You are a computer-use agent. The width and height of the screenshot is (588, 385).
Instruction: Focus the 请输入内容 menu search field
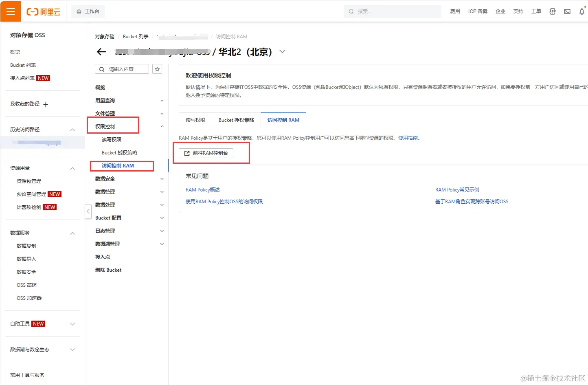click(122, 69)
